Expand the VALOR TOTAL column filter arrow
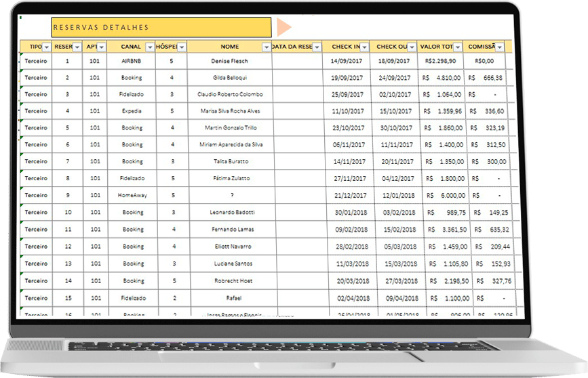The height and width of the screenshot is (378, 588). click(458, 47)
